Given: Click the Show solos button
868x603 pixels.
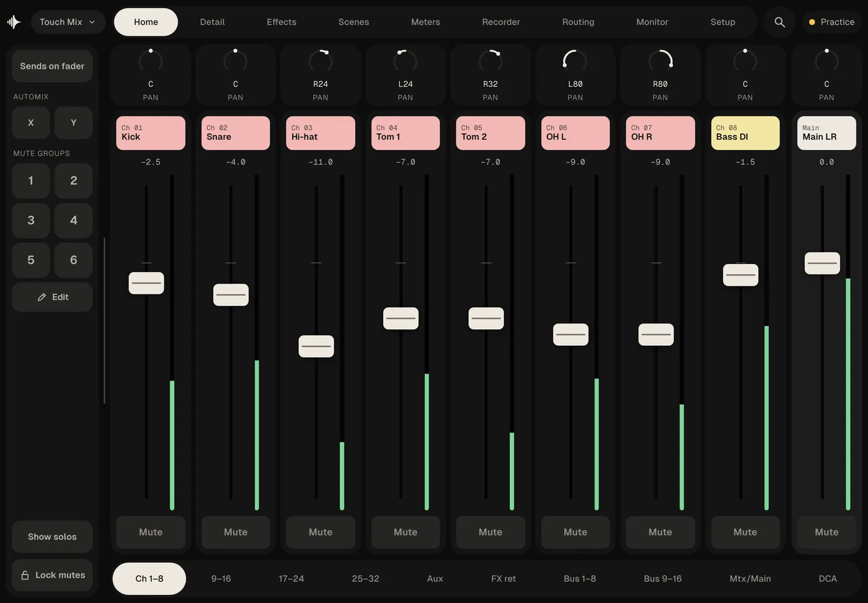Looking at the screenshot, I should pos(52,537).
